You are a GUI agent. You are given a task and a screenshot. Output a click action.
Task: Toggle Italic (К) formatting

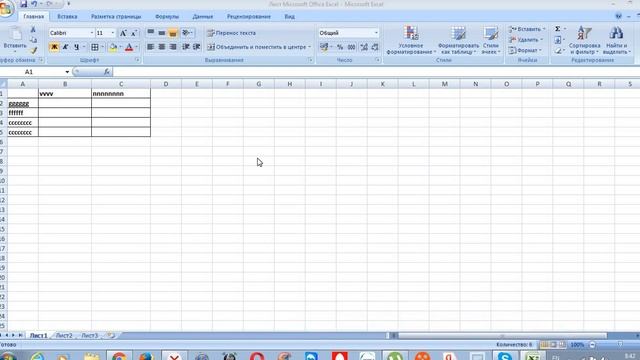[65, 47]
